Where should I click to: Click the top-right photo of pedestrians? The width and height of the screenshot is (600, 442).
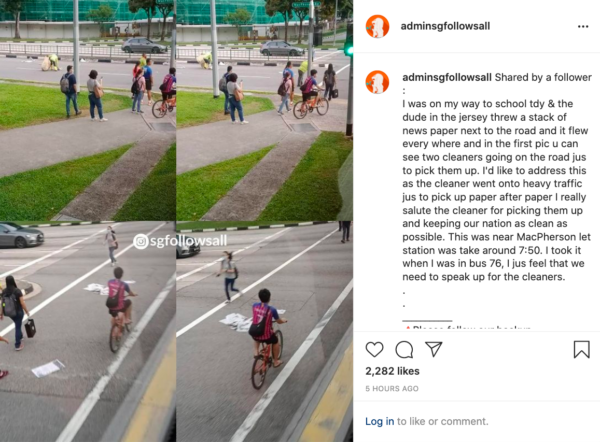pyautogui.click(x=264, y=110)
